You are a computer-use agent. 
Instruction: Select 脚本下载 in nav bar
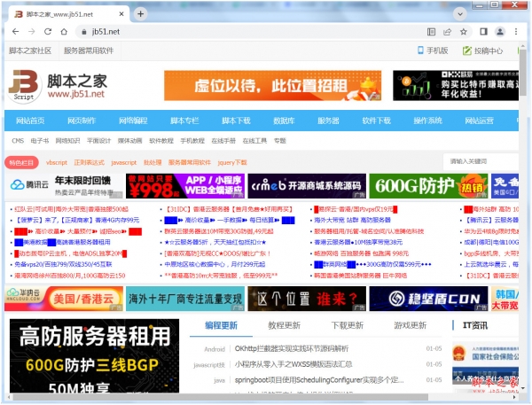point(236,121)
